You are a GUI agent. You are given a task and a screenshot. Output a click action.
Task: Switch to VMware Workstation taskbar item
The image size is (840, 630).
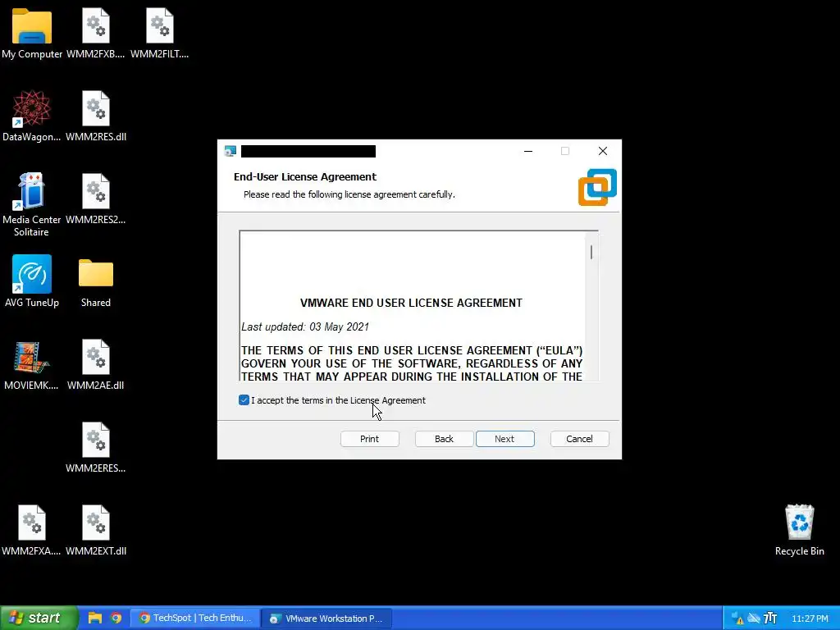[x=326, y=618]
